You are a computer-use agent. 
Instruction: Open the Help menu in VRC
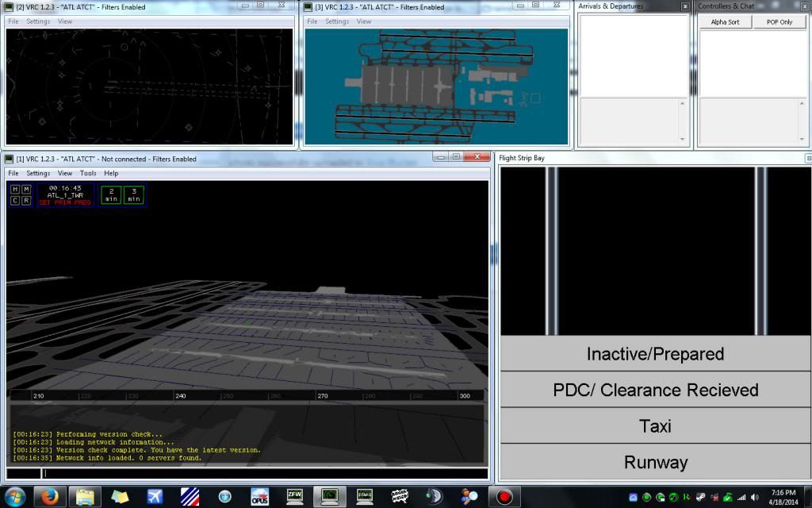[x=110, y=172]
